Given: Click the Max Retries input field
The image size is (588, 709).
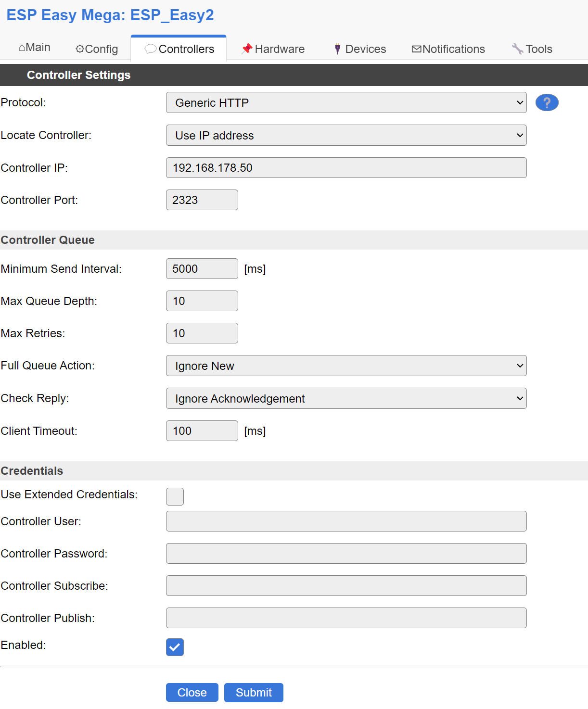Looking at the screenshot, I should [202, 333].
